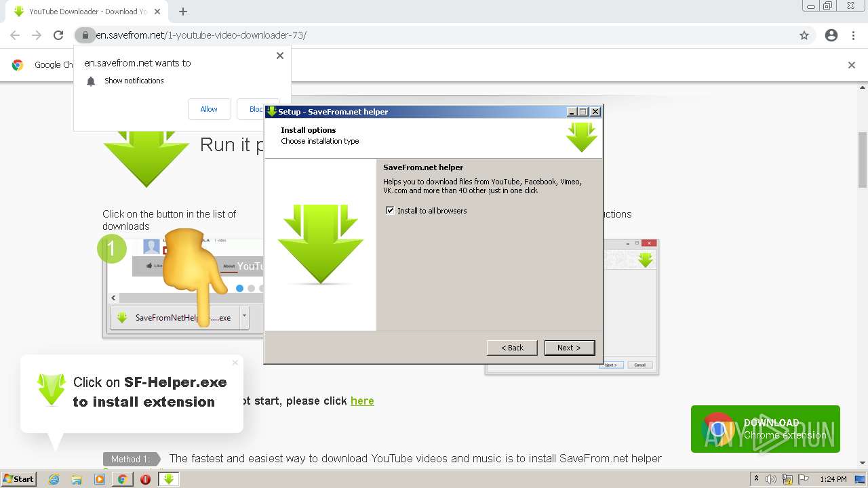Click DOWNLOAD Chrome extension button
Screen dimensions: 868x488
766,429
